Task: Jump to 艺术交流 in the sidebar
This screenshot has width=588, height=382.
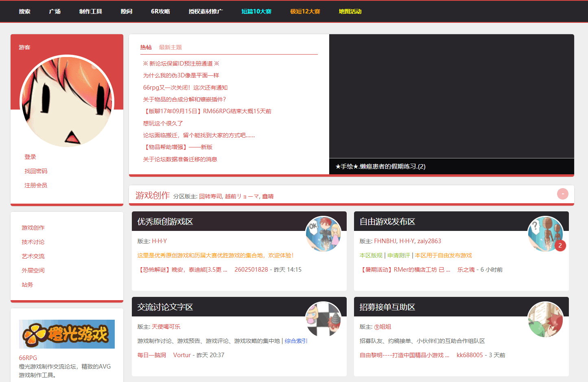Action: pos(33,256)
